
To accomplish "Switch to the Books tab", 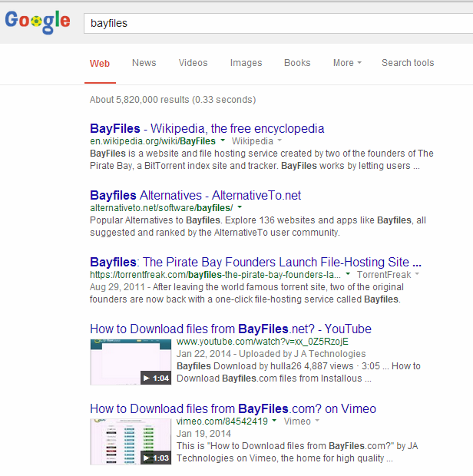I will click(x=297, y=63).
